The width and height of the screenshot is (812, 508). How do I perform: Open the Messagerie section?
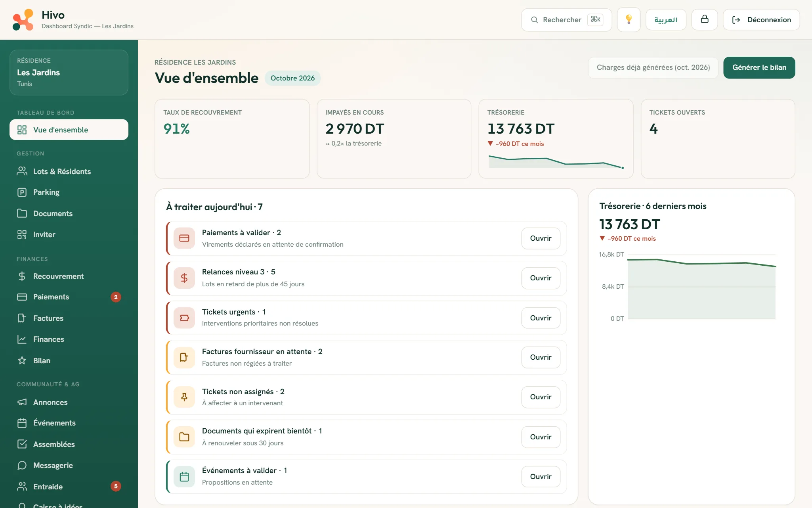pos(69,465)
